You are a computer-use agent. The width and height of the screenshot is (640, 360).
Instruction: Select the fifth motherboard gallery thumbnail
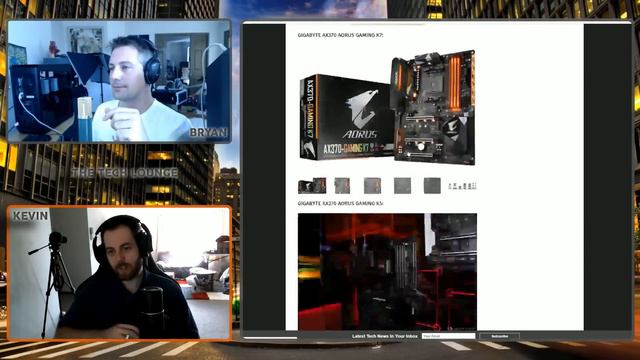click(432, 186)
